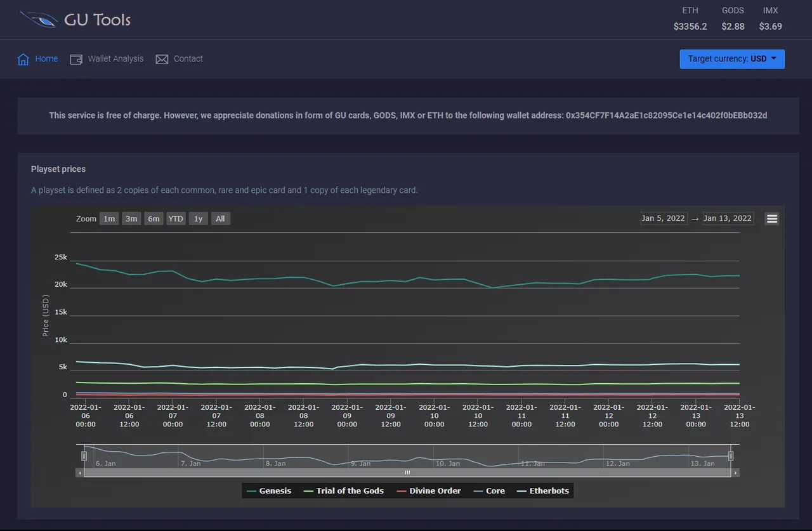Screen dimensions: 812x531
Task: Click navigator scrollbar left arrow
Action: [x=79, y=473]
